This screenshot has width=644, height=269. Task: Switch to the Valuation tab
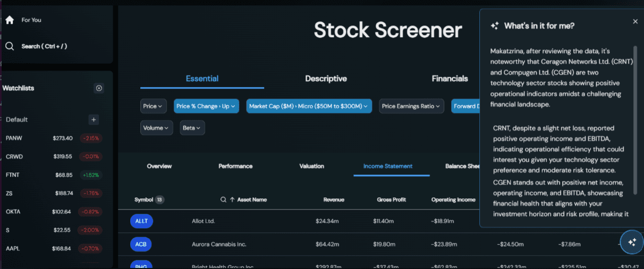point(311,166)
